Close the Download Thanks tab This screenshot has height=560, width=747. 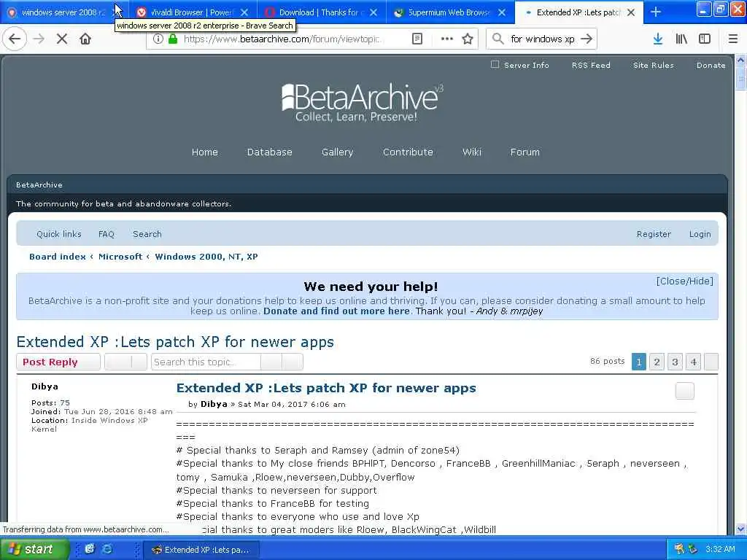[x=373, y=12]
